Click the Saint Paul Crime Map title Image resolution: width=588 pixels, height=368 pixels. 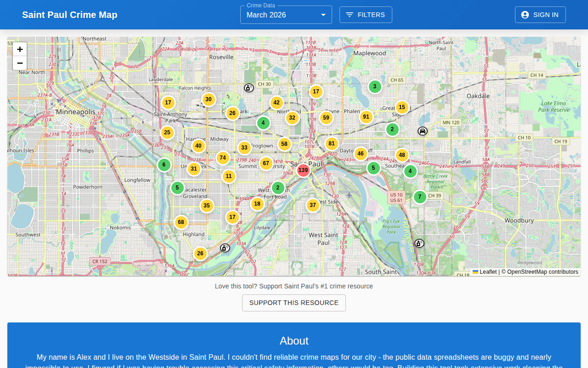[x=69, y=14]
